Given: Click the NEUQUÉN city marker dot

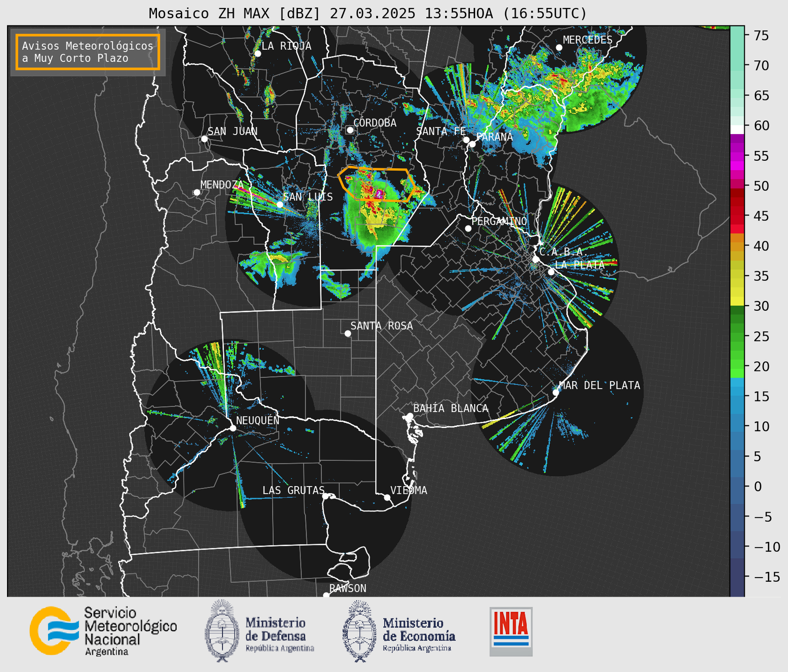Looking at the screenshot, I should click(x=233, y=428).
